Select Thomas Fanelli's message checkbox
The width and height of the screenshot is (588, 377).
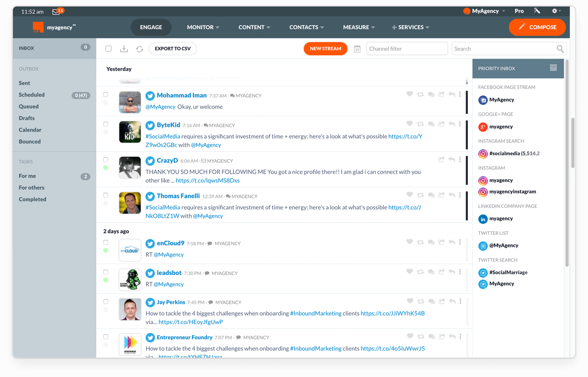[106, 195]
